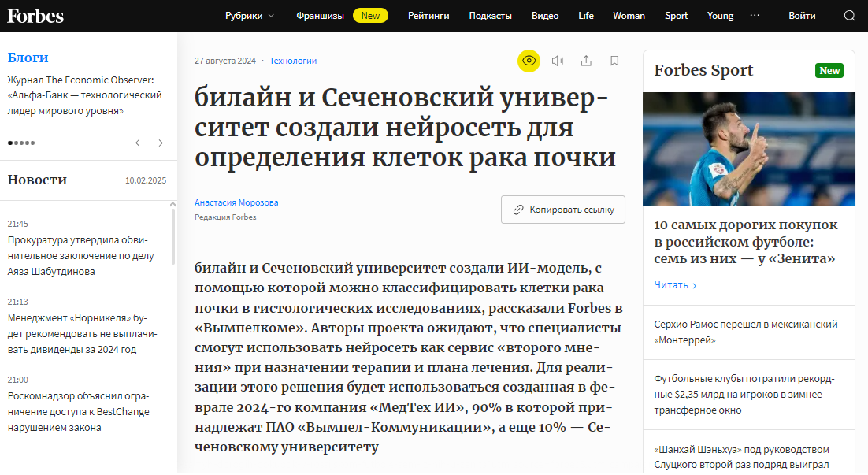868x475 pixels.
Task: Open the search magnifier icon
Action: 849,16
